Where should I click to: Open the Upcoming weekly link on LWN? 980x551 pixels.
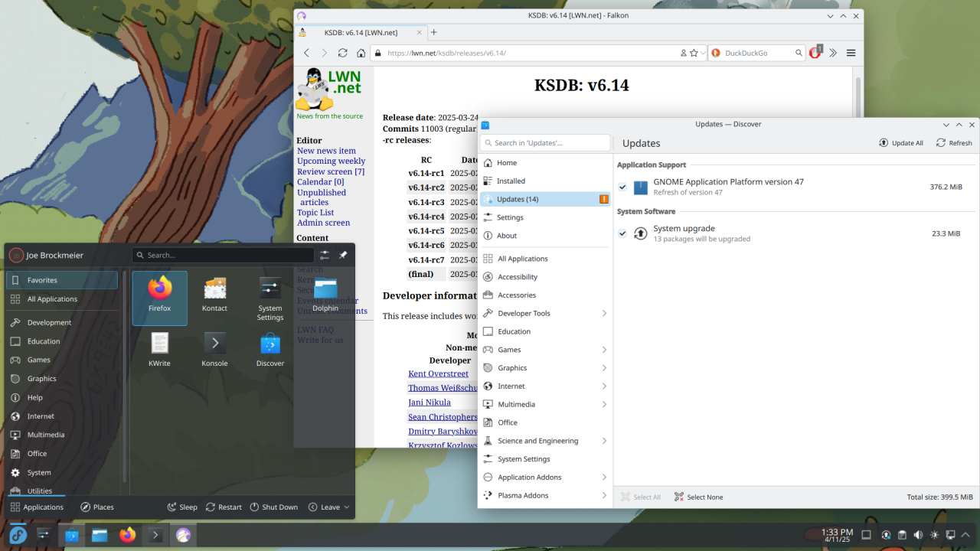pos(331,161)
